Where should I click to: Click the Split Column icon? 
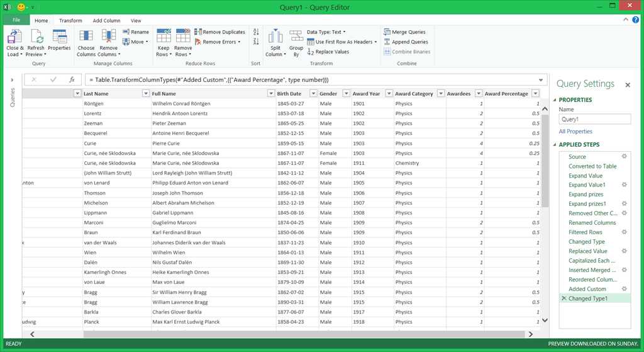pos(275,37)
